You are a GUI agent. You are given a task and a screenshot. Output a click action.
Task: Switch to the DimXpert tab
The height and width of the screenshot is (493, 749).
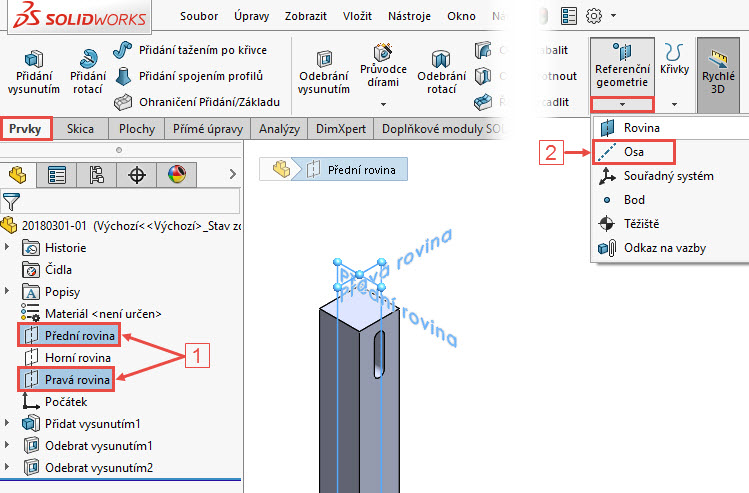click(341, 129)
